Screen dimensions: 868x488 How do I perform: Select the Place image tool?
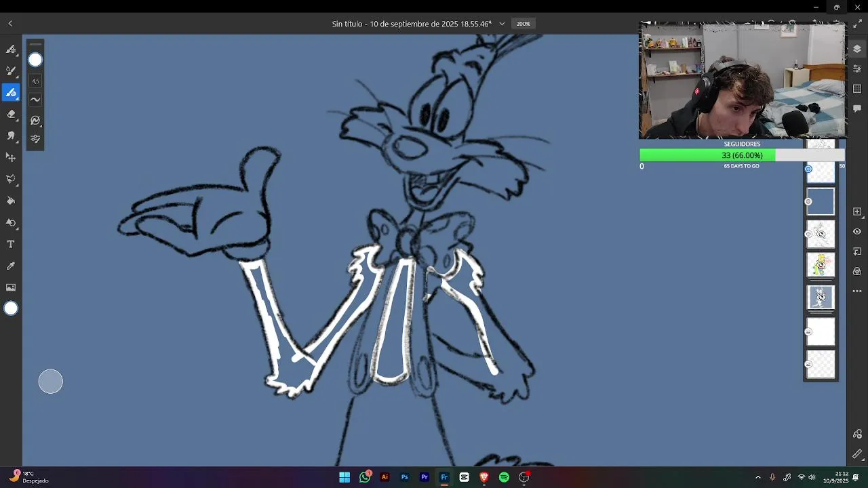pos(11,287)
